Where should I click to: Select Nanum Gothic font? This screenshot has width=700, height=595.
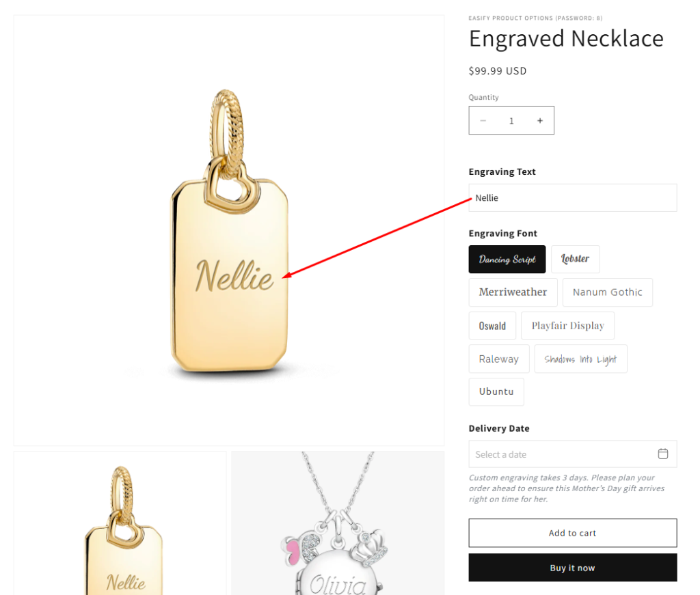[607, 292]
